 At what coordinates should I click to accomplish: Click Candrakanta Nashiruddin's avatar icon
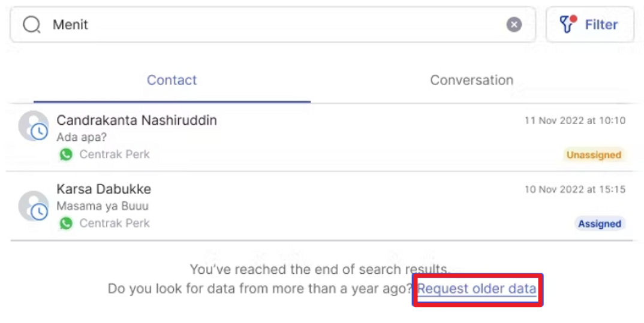point(33,126)
